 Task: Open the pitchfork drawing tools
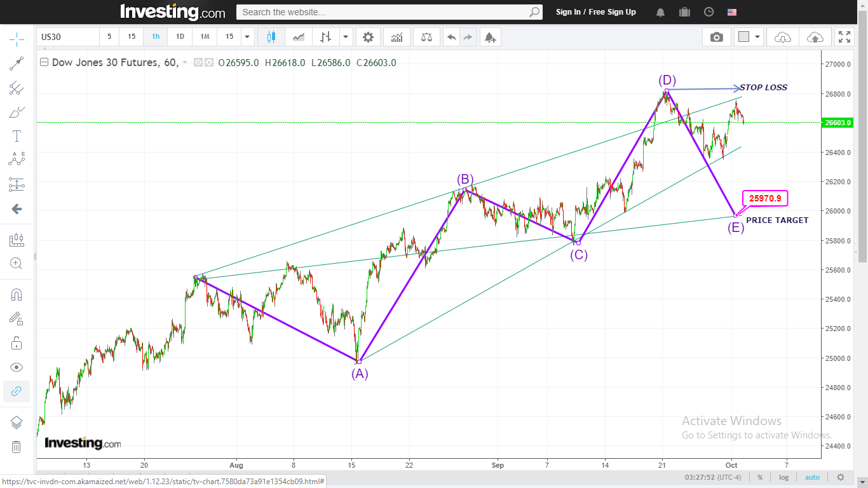(17, 88)
